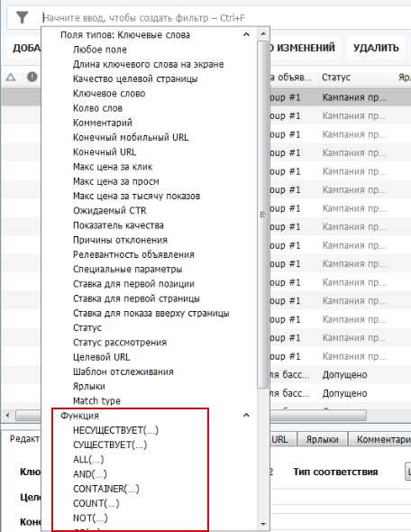This screenshot has height=532, width=411.
Task: Click dropdown list scroll down arrow
Action: click(x=263, y=524)
